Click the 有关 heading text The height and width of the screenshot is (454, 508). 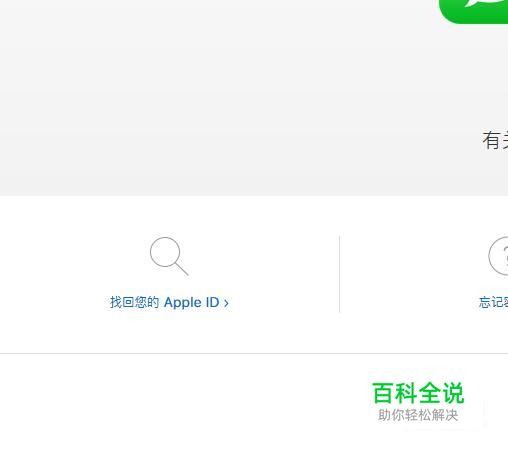click(495, 140)
